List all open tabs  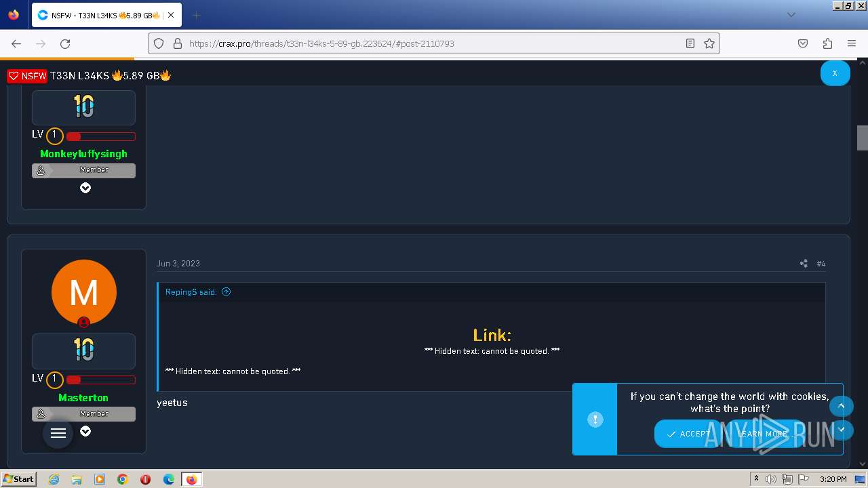click(791, 15)
